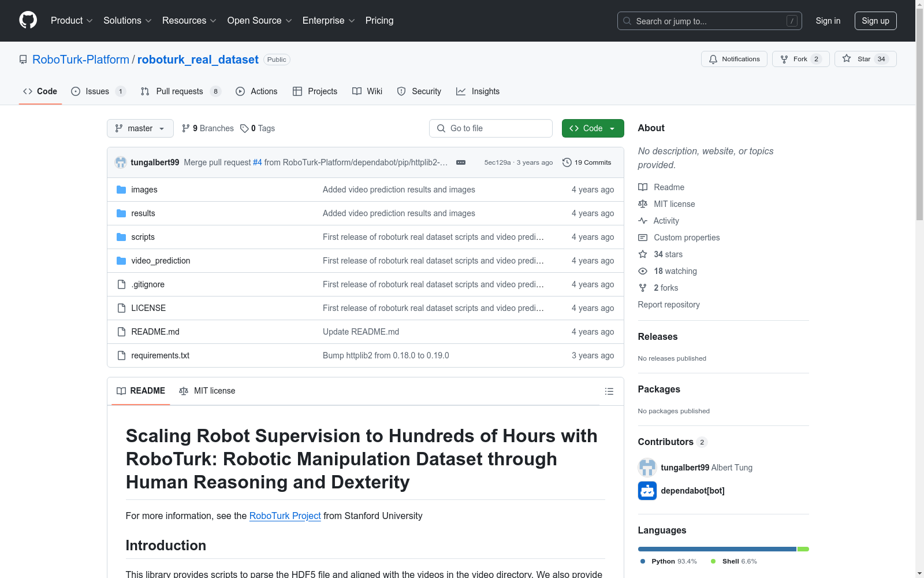
Task: Fork this repository
Action: 800,59
